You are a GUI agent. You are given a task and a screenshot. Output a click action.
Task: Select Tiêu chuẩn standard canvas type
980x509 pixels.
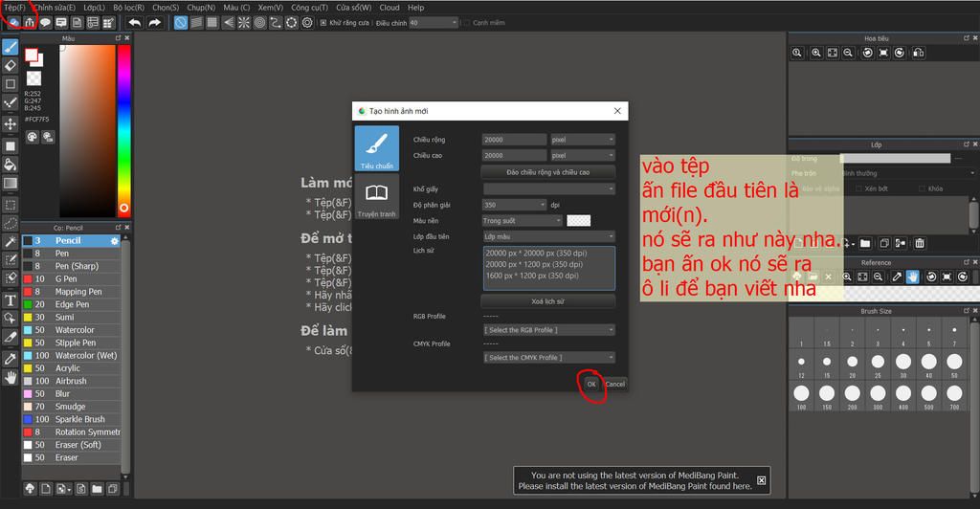coord(377,148)
